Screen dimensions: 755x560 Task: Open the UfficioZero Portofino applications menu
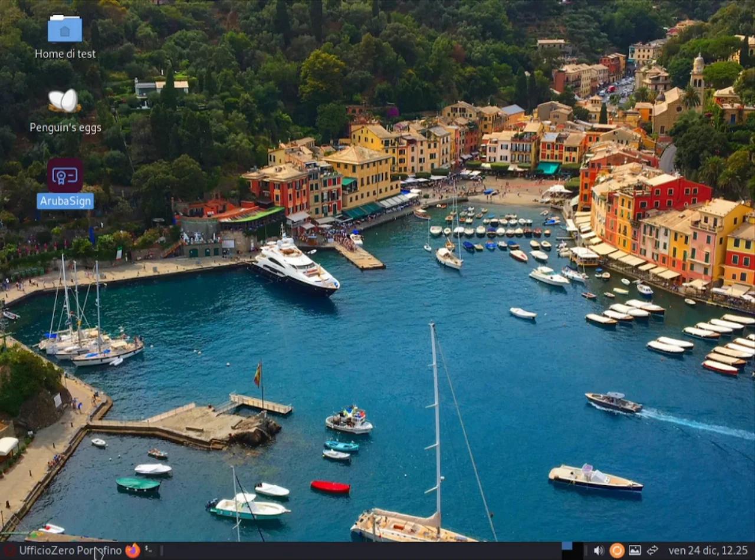pyautogui.click(x=65, y=550)
